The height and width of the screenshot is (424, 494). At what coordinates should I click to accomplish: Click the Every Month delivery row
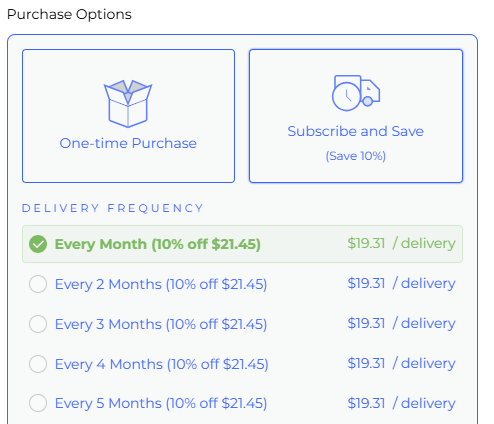tap(242, 244)
